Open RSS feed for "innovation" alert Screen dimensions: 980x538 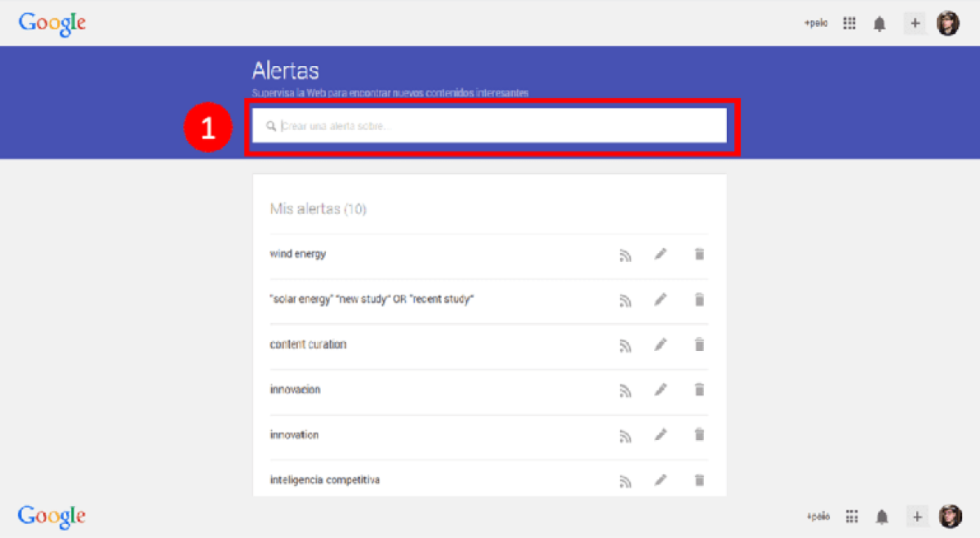(626, 434)
